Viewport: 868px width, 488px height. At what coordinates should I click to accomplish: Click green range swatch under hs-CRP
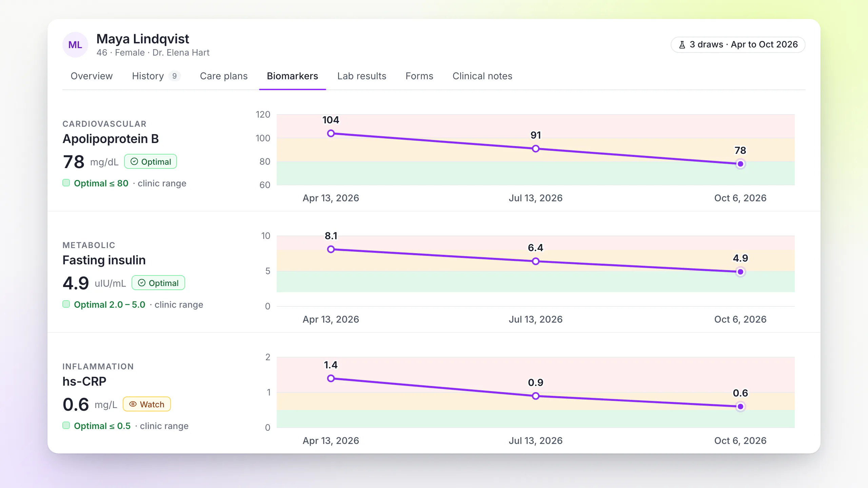point(66,426)
